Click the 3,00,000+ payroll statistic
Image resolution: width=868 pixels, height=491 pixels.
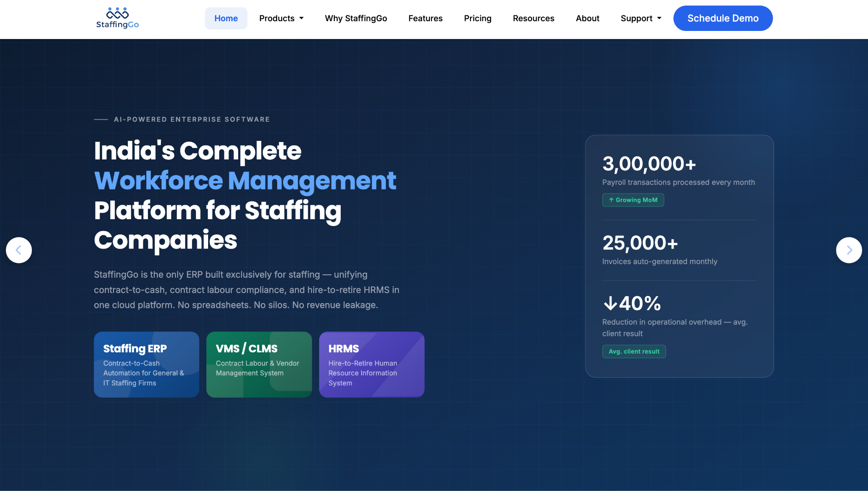649,164
